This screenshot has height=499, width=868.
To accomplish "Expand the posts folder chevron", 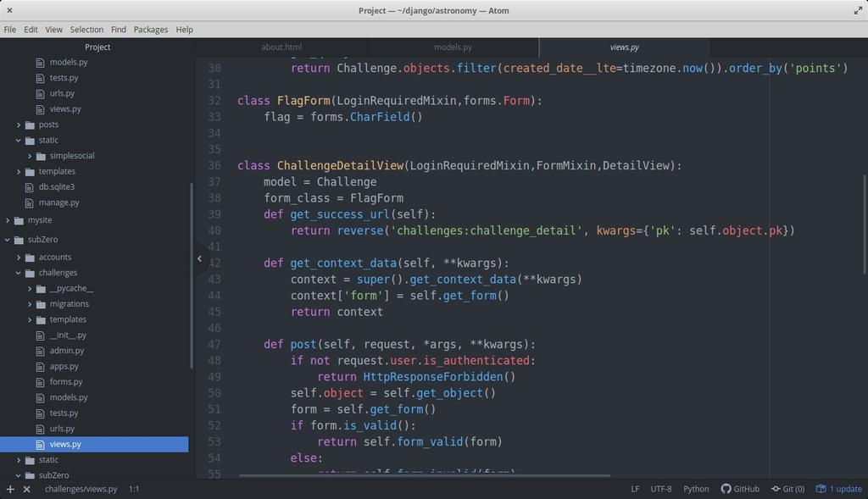I will click(x=19, y=125).
